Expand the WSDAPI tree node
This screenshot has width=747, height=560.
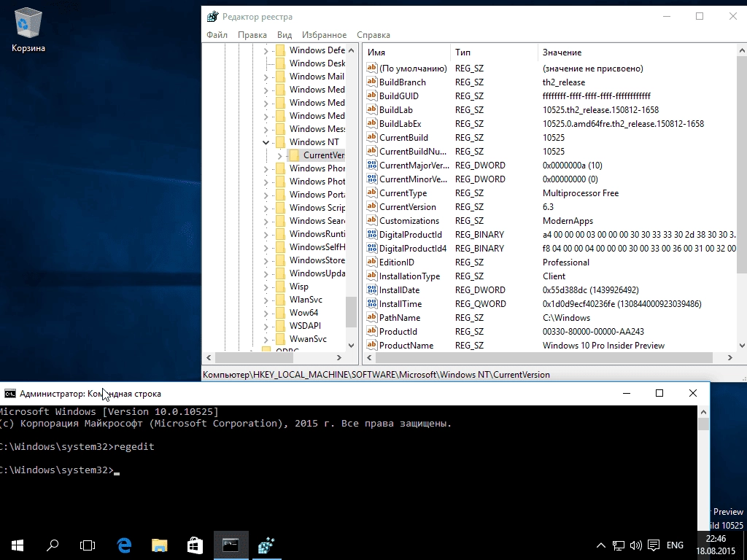[x=266, y=326]
